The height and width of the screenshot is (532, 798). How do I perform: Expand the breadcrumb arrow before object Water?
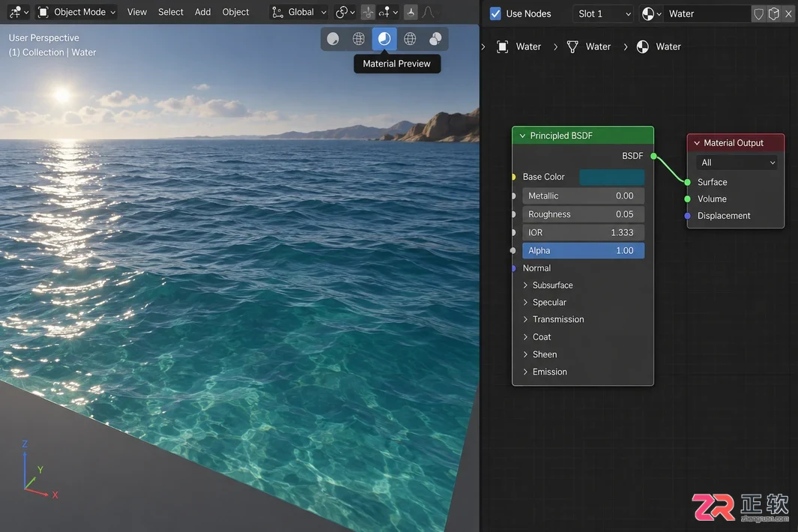click(483, 47)
